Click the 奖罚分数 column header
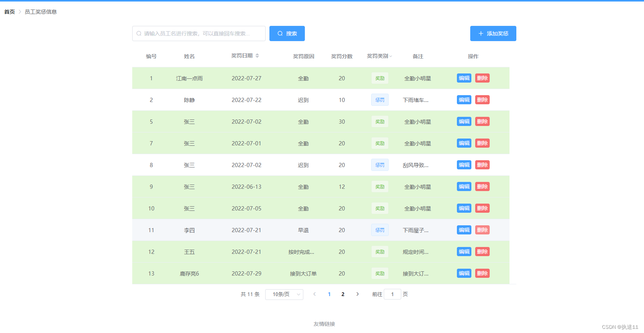 coord(342,56)
